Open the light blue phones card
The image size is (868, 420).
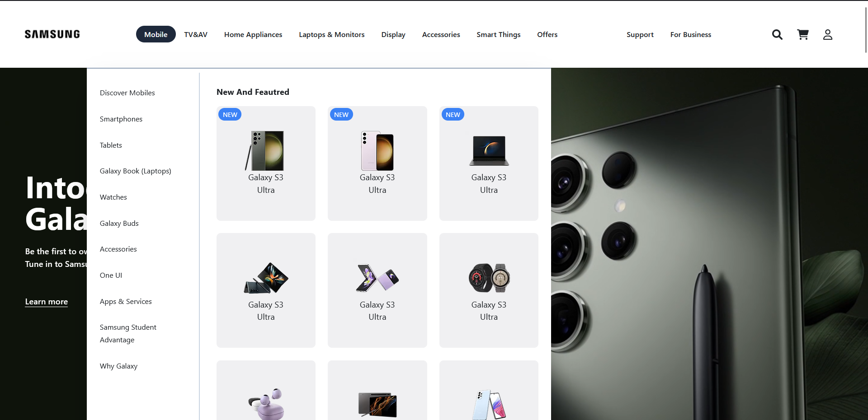[x=489, y=390]
